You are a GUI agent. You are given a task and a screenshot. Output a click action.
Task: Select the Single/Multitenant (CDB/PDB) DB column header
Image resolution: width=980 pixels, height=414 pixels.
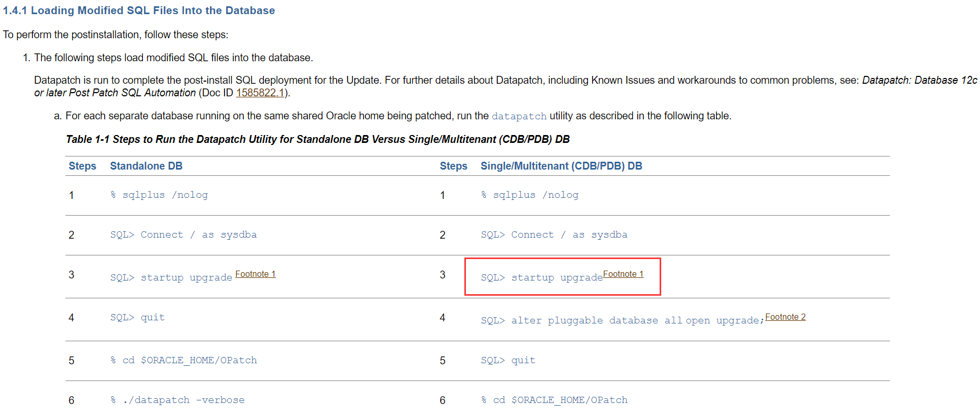coord(561,166)
